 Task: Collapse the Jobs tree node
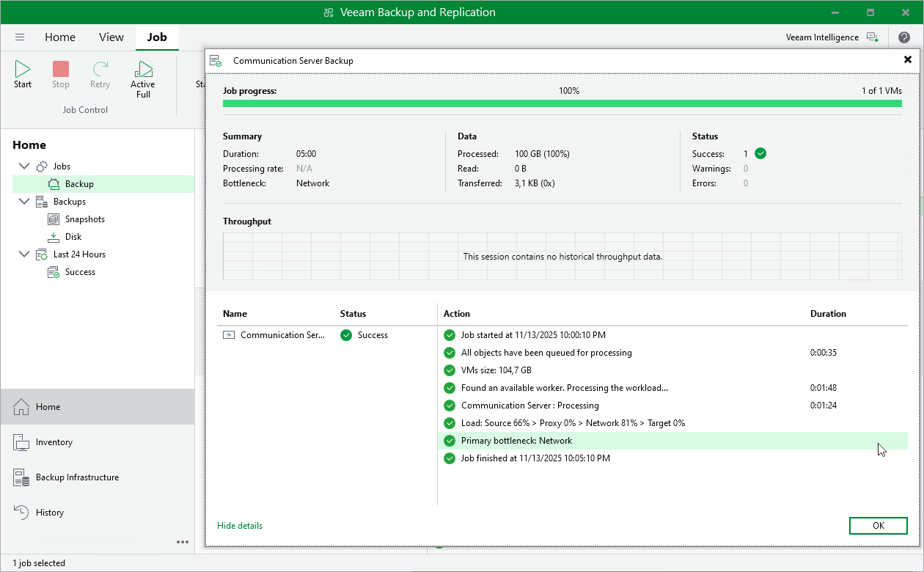(23, 166)
